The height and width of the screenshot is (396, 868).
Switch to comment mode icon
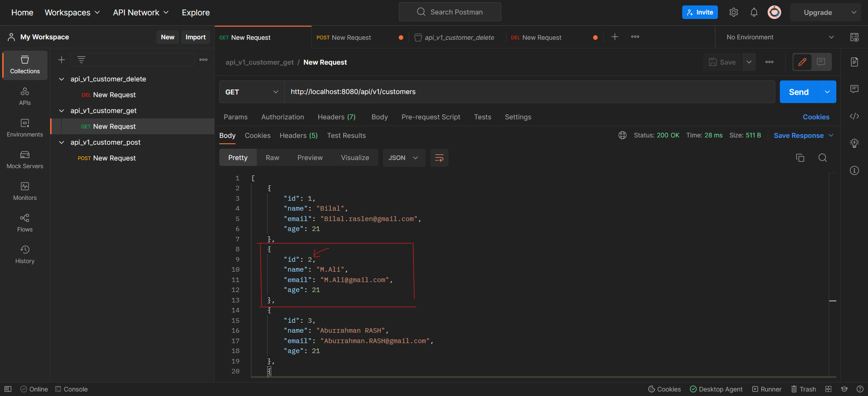click(821, 62)
